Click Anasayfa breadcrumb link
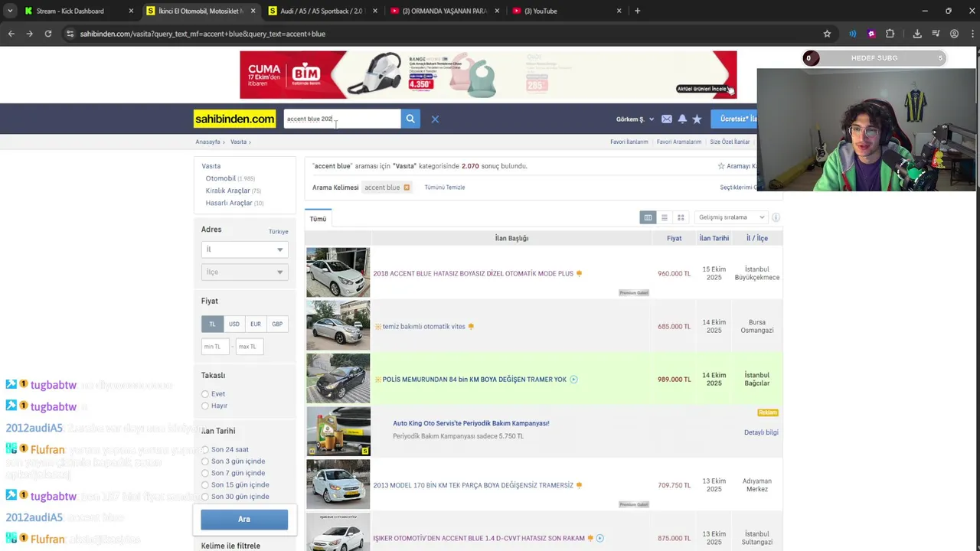The height and width of the screenshot is (551, 980). [207, 142]
